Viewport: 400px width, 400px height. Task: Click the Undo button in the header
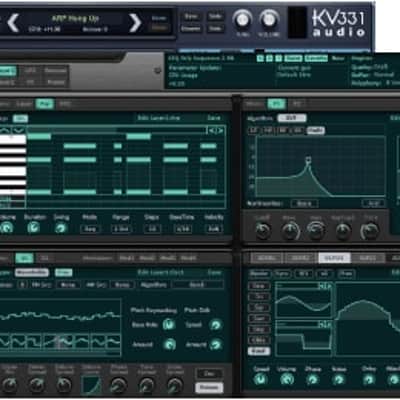pyautogui.click(x=215, y=16)
